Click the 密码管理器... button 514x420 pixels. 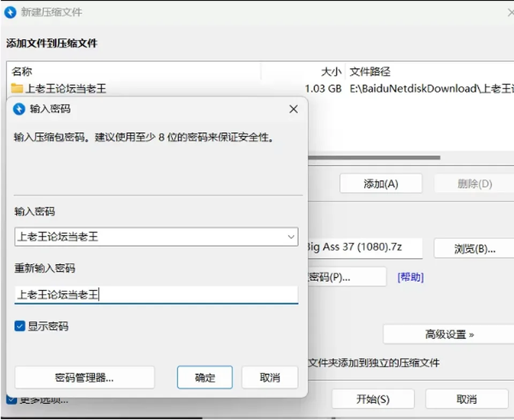tap(85, 378)
